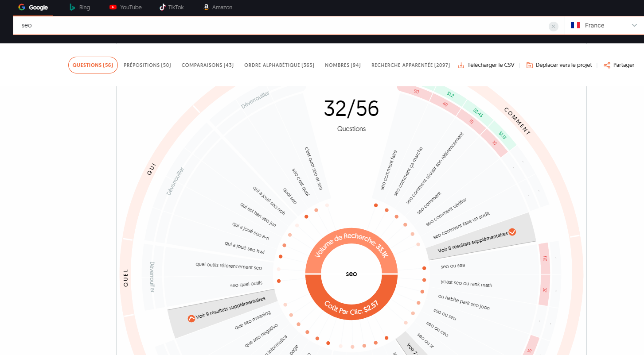Open "quel outils référencement seo"

229,266
